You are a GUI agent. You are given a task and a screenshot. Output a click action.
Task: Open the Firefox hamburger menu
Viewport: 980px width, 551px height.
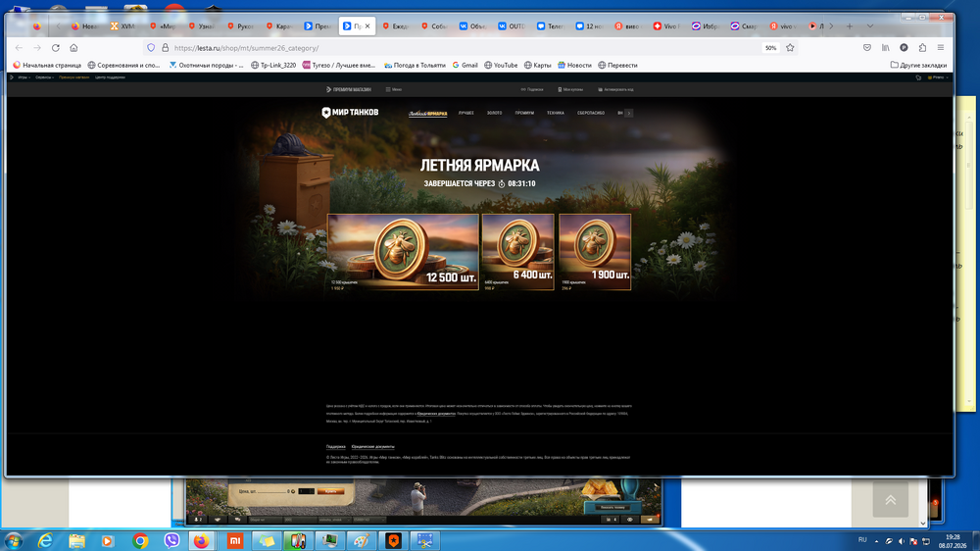[941, 47]
